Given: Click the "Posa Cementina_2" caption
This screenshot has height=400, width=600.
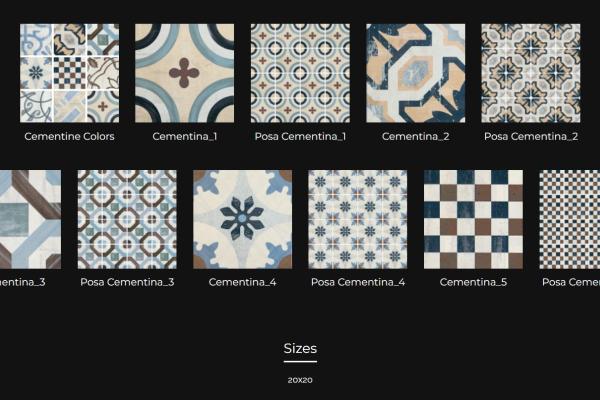Looking at the screenshot, I should (531, 136).
